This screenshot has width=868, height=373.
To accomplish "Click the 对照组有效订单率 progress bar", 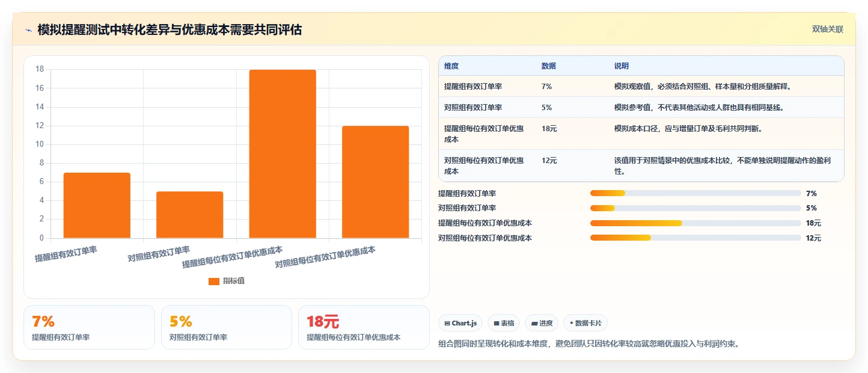I will point(695,208).
